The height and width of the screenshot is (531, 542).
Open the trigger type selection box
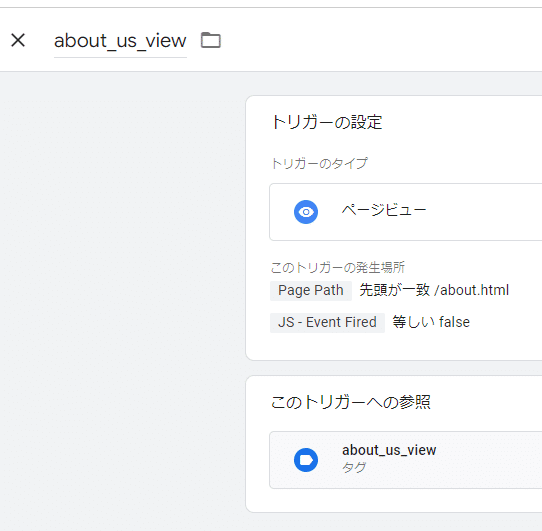point(405,212)
